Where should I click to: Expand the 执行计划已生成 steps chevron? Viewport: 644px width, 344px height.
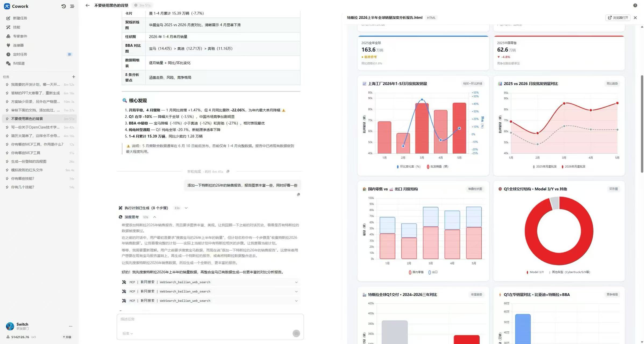[x=186, y=208]
